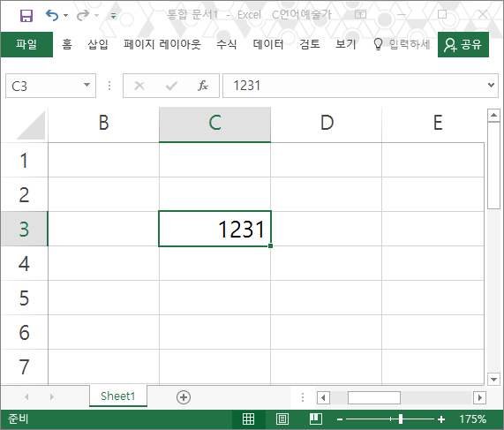The height and width of the screenshot is (430, 504).
Task: Open the Redo history dropdown arrow
Action: point(96,15)
